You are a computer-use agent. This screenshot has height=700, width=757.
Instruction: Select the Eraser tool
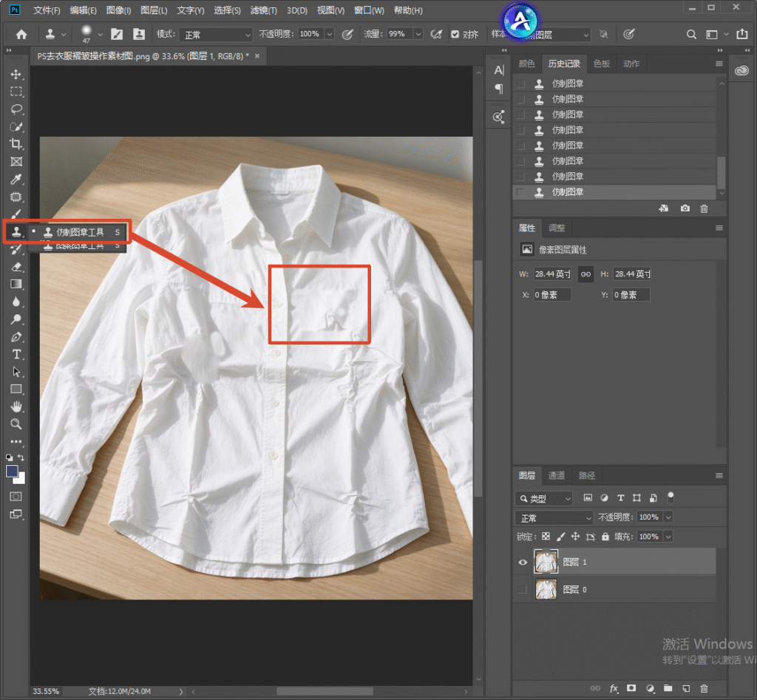click(16, 267)
